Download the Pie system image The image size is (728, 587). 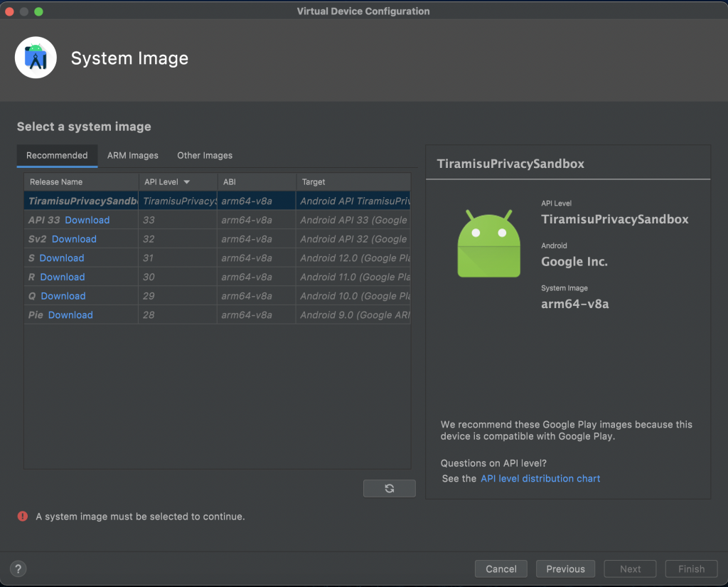click(x=70, y=315)
